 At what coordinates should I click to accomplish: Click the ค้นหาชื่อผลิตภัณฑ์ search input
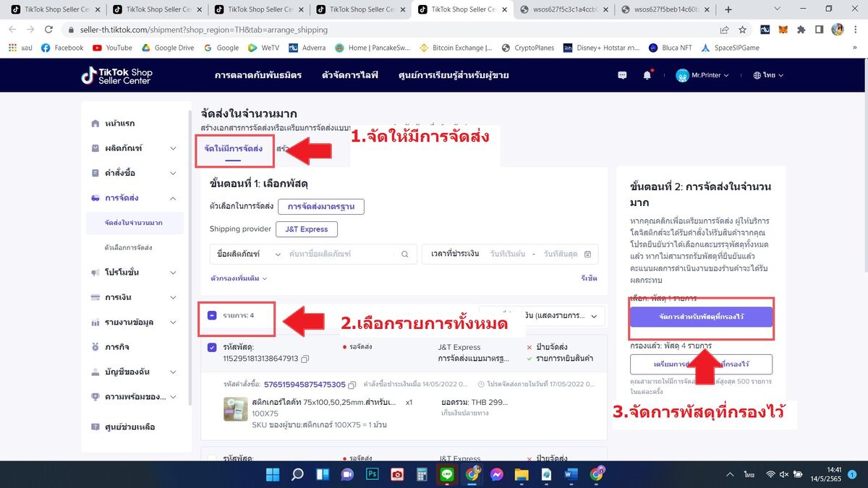[342, 254]
